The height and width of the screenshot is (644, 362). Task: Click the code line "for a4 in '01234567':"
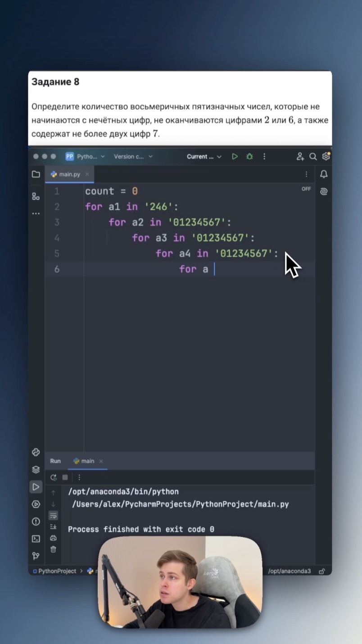(x=217, y=254)
